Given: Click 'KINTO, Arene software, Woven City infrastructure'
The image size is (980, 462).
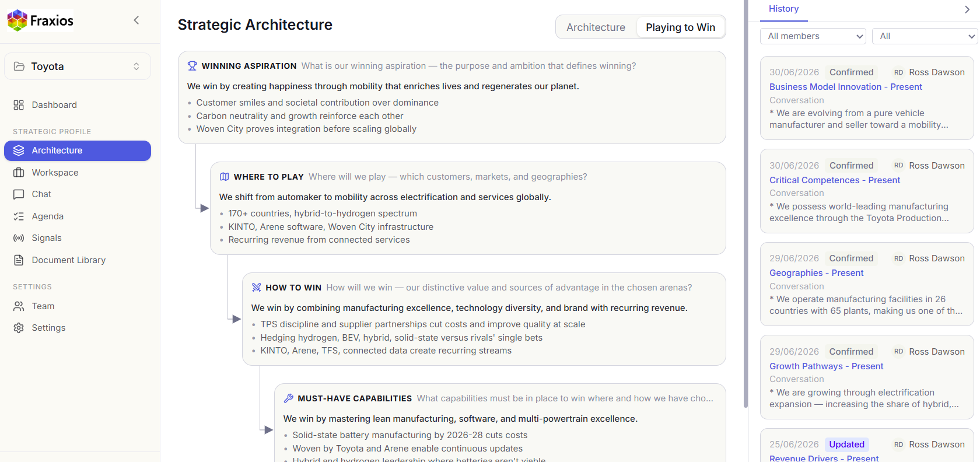Looking at the screenshot, I should (331, 227).
